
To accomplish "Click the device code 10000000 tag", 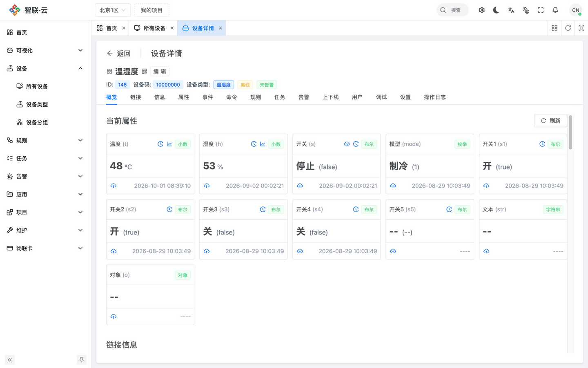I will coord(168,85).
